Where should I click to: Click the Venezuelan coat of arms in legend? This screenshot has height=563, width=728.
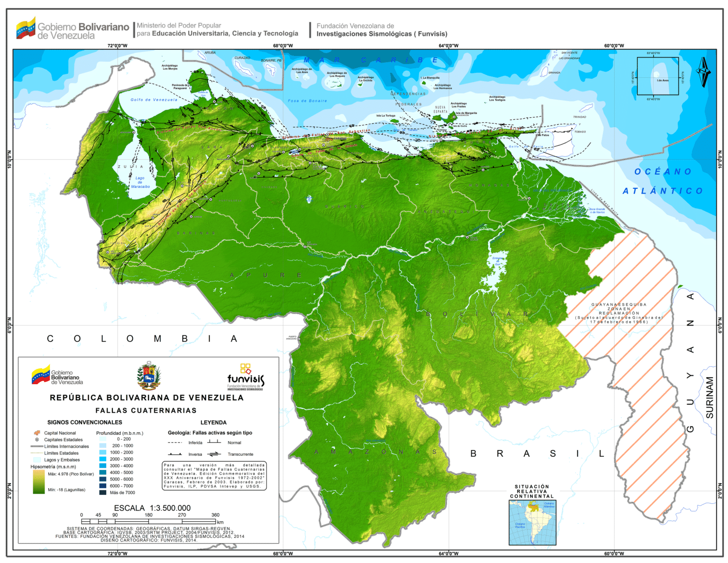click(x=149, y=376)
